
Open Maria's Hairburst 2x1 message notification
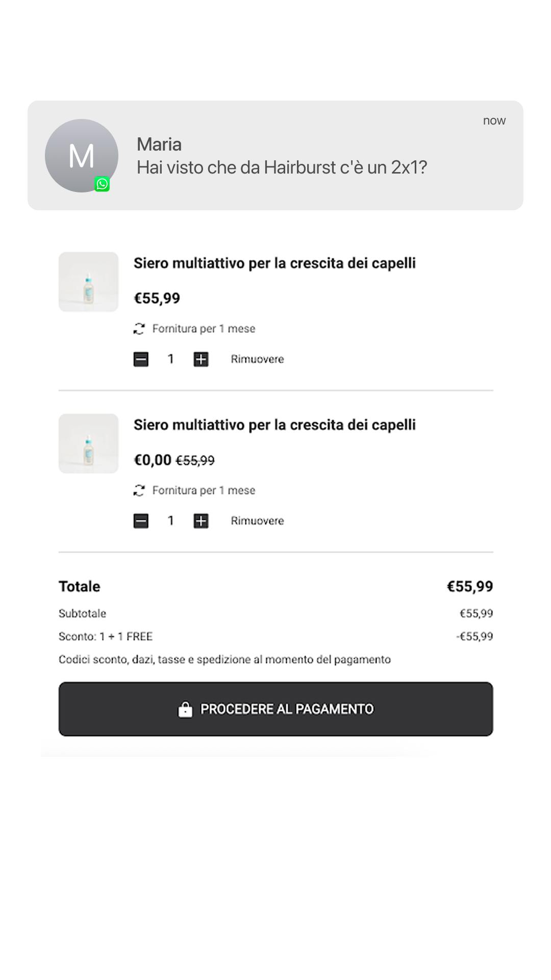275,155
